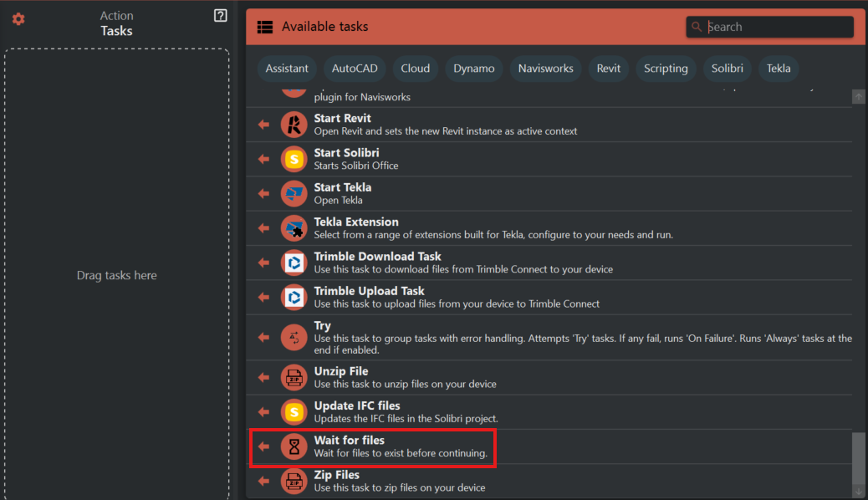This screenshot has height=500, width=868.
Task: Click the Start Revit task icon
Action: (x=294, y=124)
